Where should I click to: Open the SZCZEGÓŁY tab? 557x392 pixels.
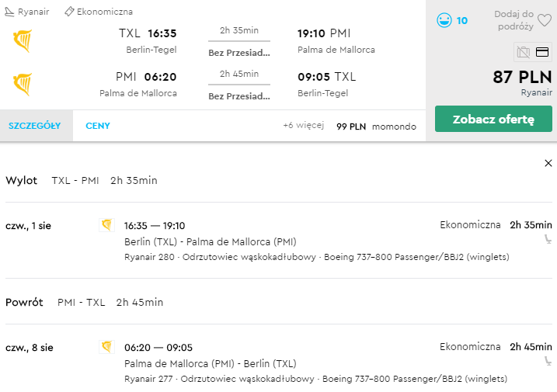coord(34,126)
